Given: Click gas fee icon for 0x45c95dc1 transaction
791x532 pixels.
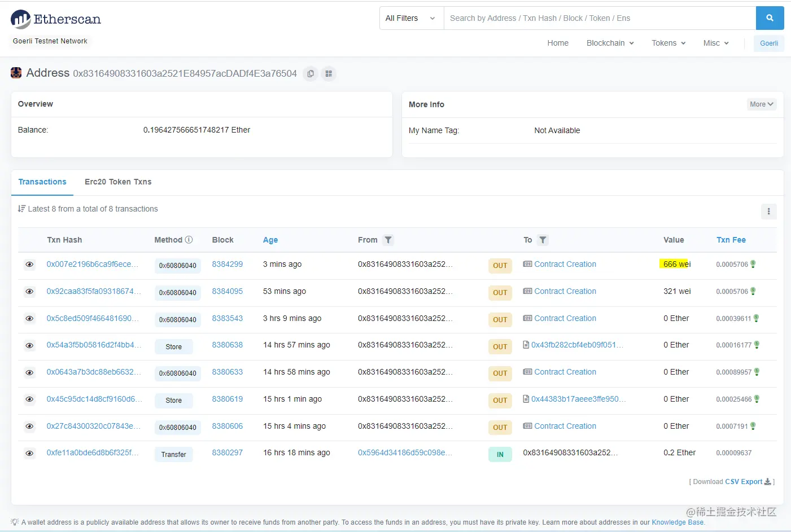Looking at the screenshot, I should click(757, 399).
